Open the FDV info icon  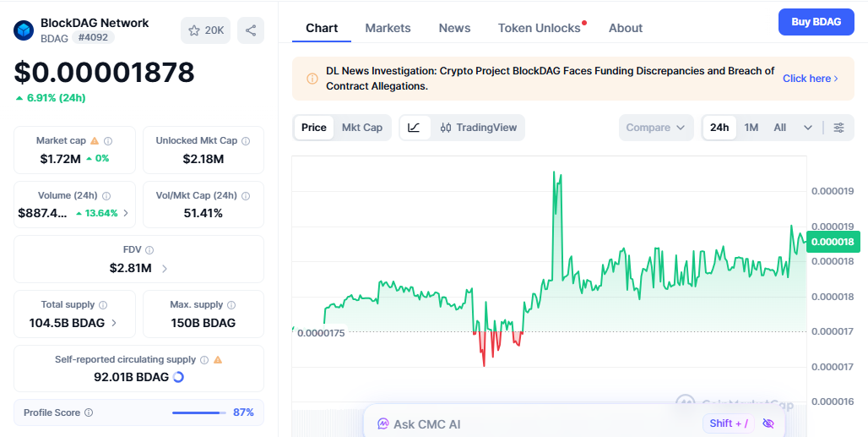pos(149,250)
